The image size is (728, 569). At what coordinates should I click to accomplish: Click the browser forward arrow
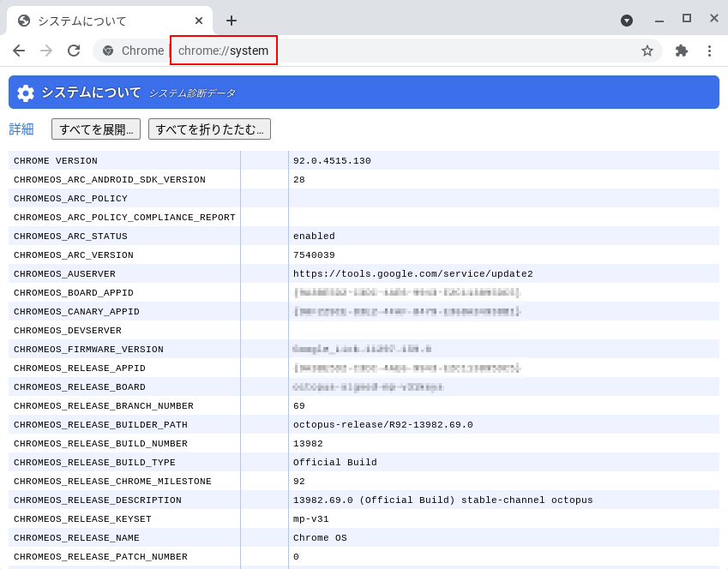coord(46,51)
